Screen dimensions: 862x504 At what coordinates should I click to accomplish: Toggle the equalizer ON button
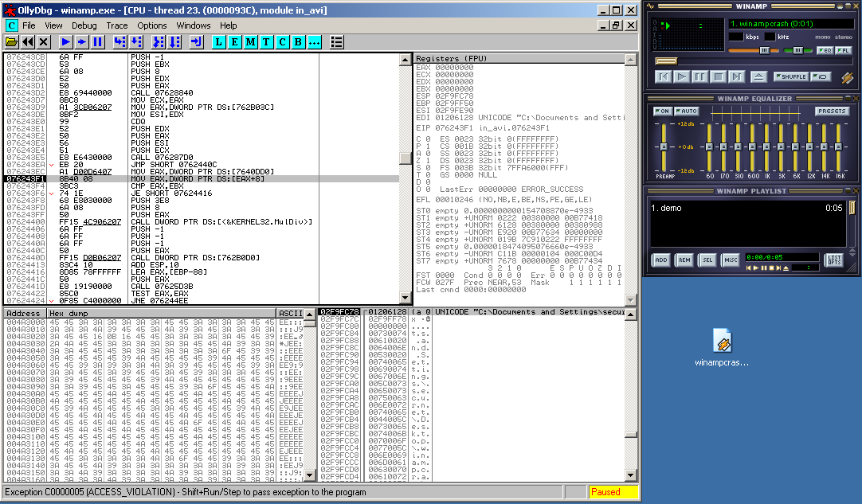pos(662,111)
